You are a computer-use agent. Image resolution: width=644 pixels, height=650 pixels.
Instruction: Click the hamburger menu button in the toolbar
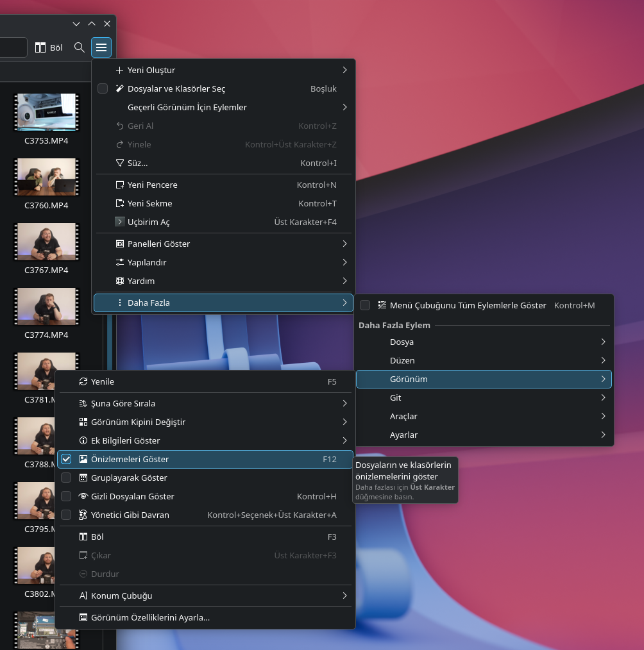(101, 47)
